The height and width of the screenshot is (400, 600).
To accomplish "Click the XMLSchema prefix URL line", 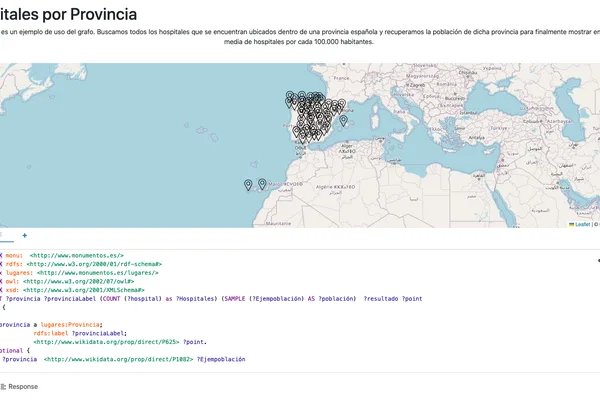I will pyautogui.click(x=84, y=290).
